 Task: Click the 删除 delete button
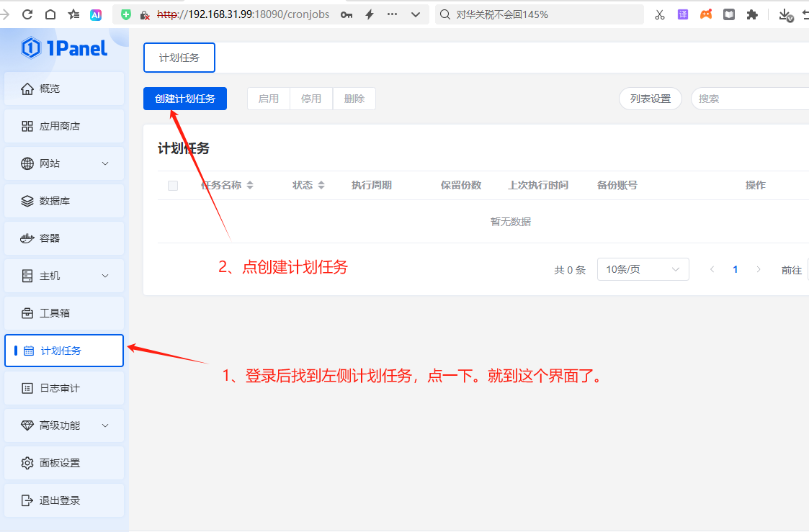coord(354,99)
